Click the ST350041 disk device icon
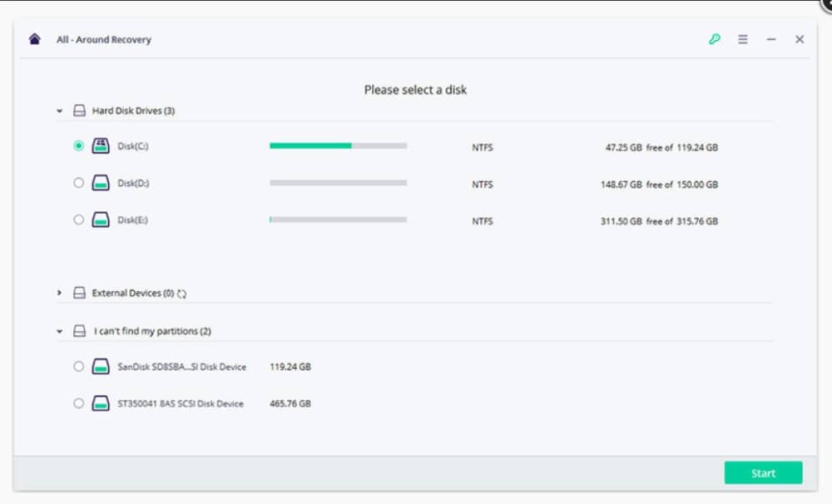This screenshot has width=832, height=504. pyautogui.click(x=101, y=403)
